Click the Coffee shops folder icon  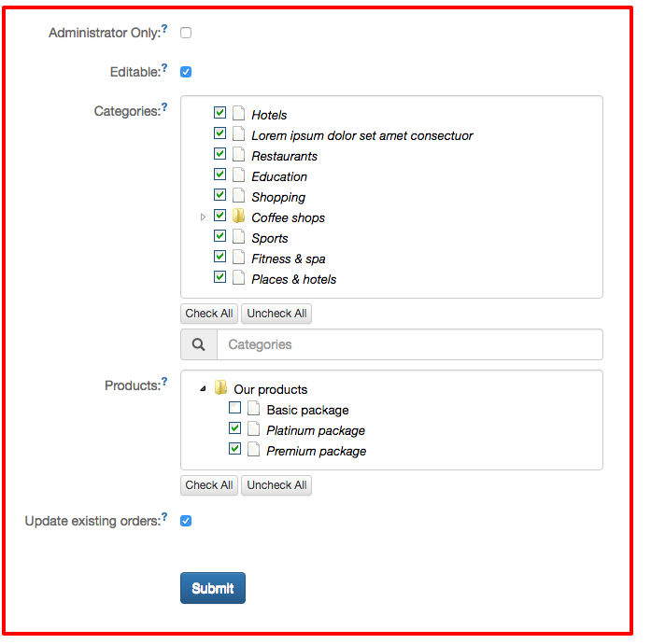pyautogui.click(x=238, y=217)
